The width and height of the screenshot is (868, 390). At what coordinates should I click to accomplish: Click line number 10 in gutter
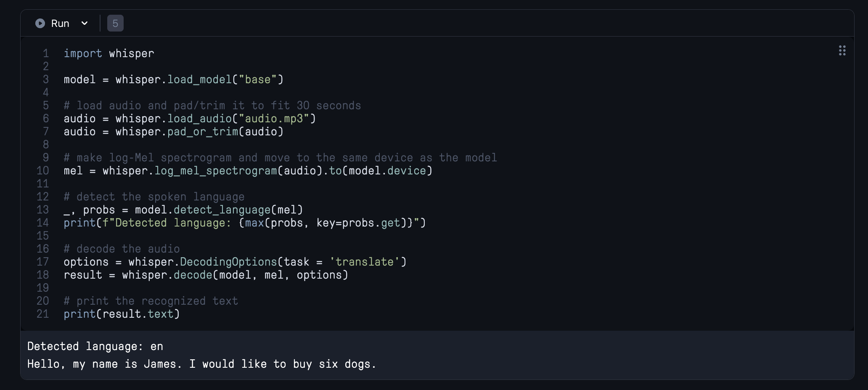pos(43,171)
